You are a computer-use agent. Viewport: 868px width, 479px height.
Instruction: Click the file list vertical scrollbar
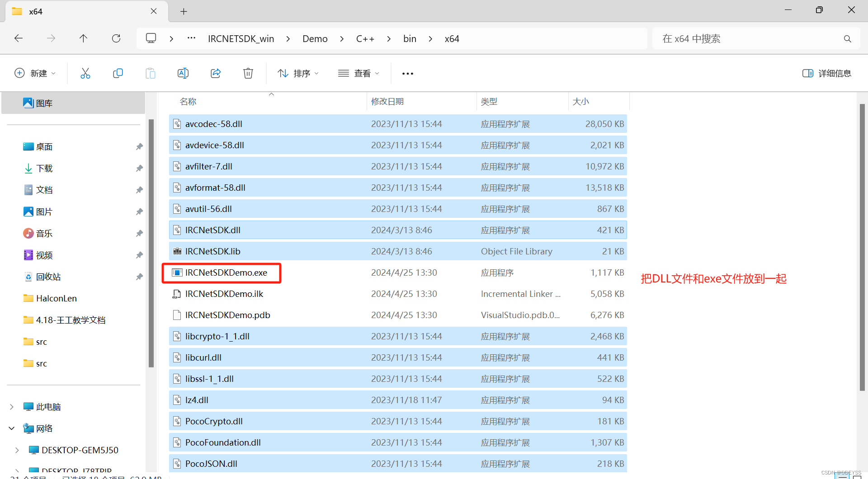(862, 248)
